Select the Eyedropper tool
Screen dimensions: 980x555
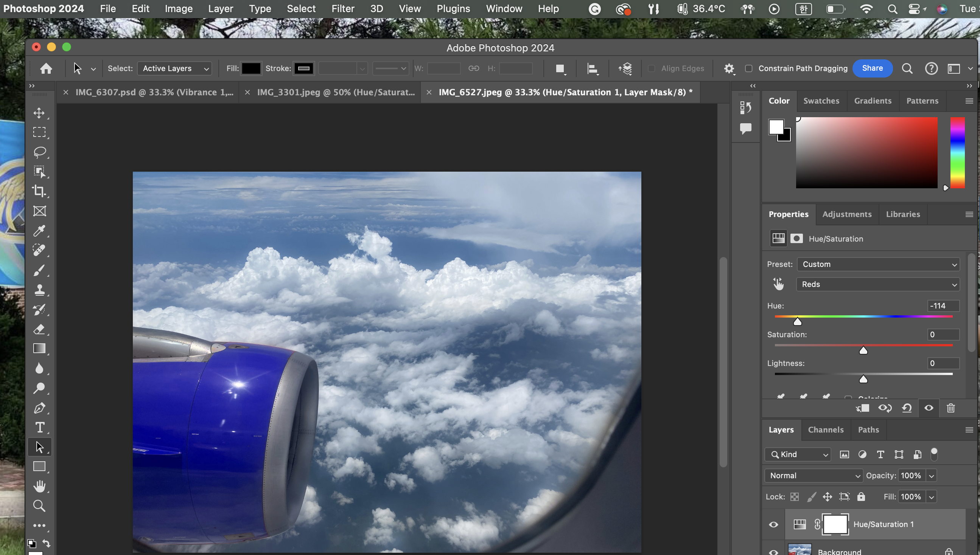39,231
